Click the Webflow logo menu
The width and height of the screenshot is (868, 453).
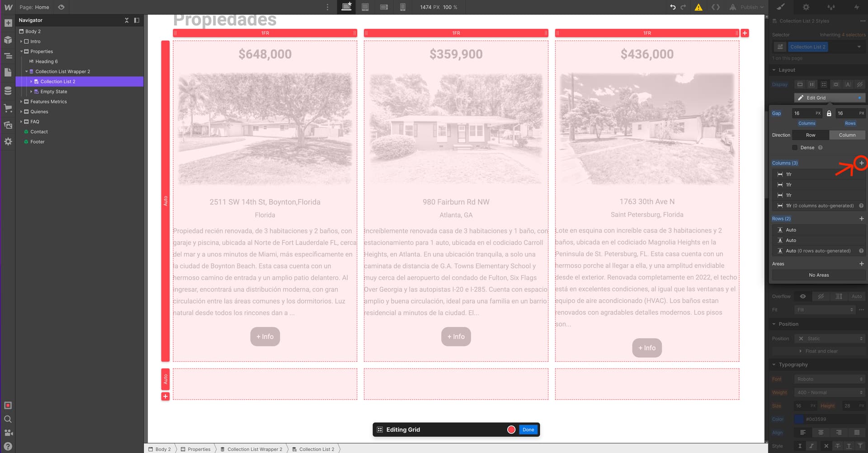click(8, 7)
